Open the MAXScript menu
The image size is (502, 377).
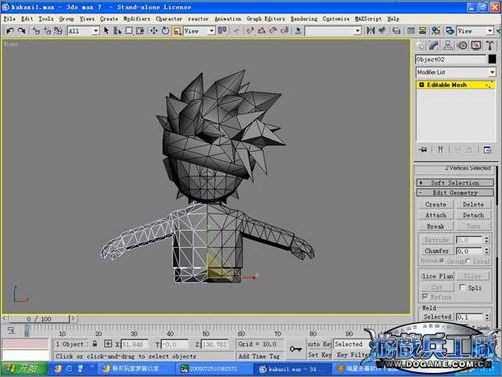coord(368,19)
